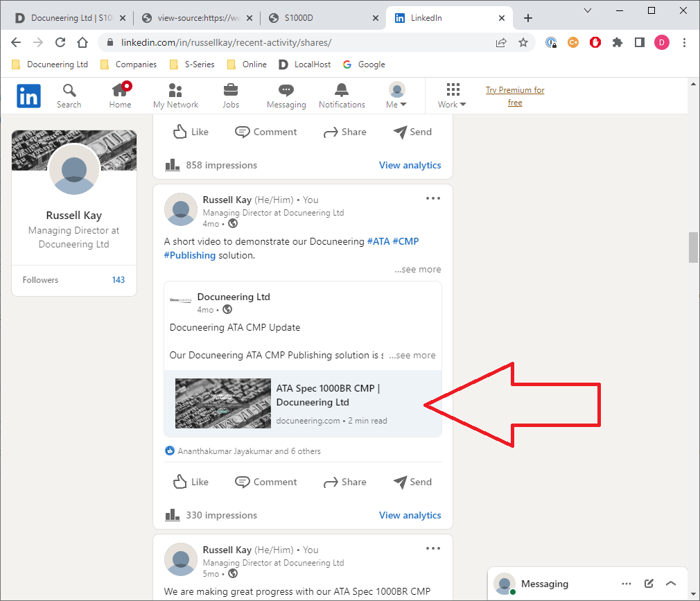Image resolution: width=700 pixels, height=601 pixels.
Task: Open My Network page
Action: (x=175, y=96)
